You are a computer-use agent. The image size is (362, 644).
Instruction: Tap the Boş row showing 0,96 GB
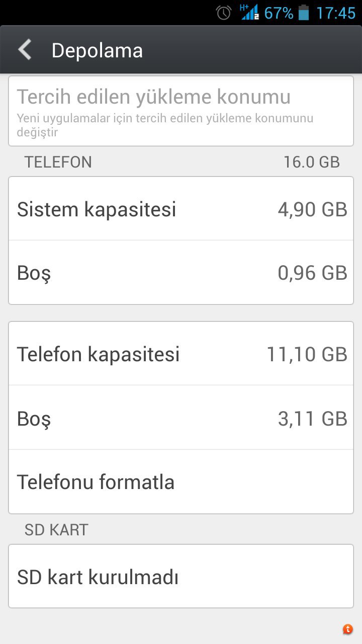coord(181,273)
